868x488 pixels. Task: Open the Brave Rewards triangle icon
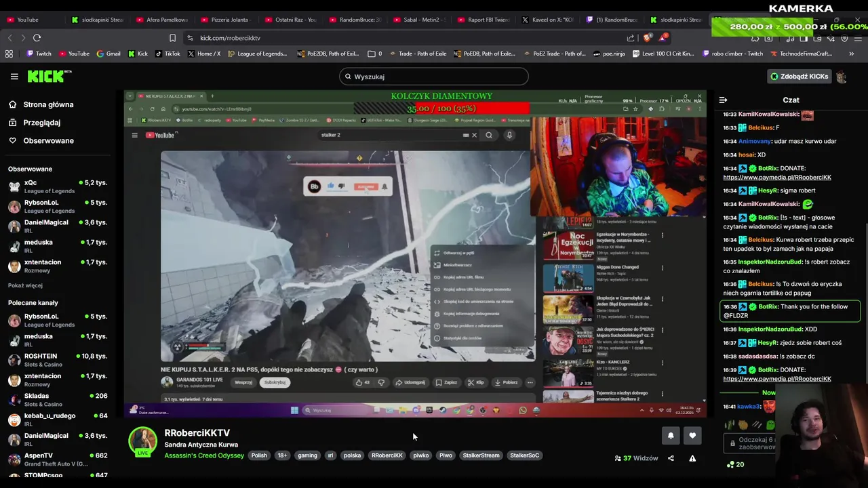tap(663, 38)
